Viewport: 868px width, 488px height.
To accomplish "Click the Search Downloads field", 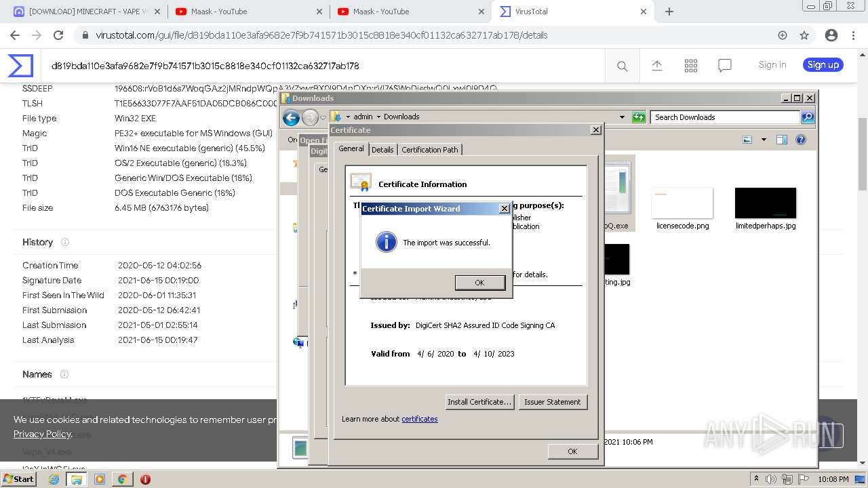I will coord(725,117).
